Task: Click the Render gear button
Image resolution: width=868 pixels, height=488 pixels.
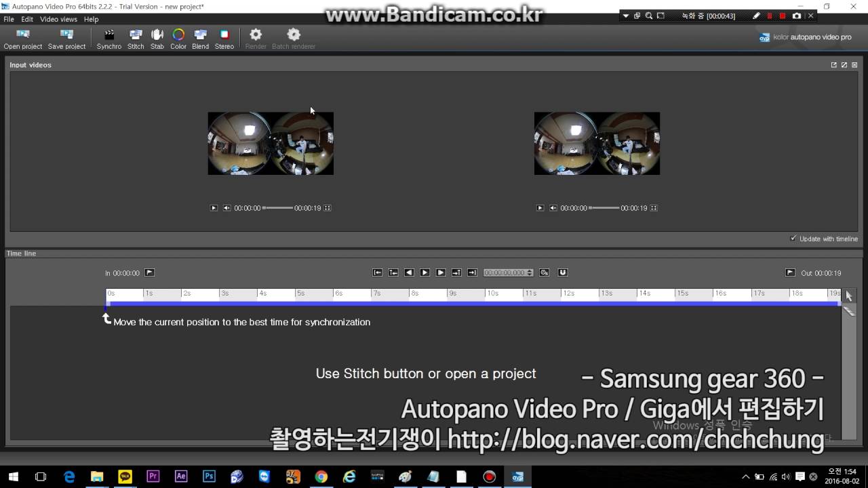Action: (x=256, y=39)
